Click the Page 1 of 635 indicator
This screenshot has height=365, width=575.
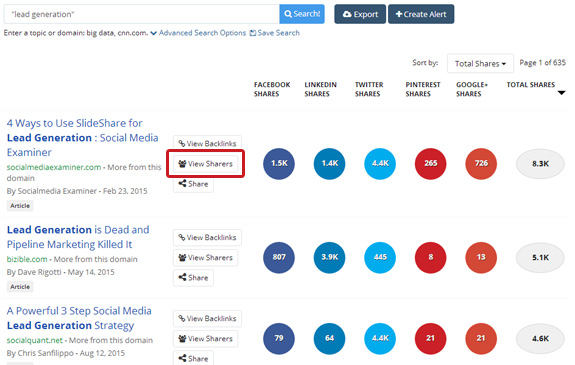point(542,63)
